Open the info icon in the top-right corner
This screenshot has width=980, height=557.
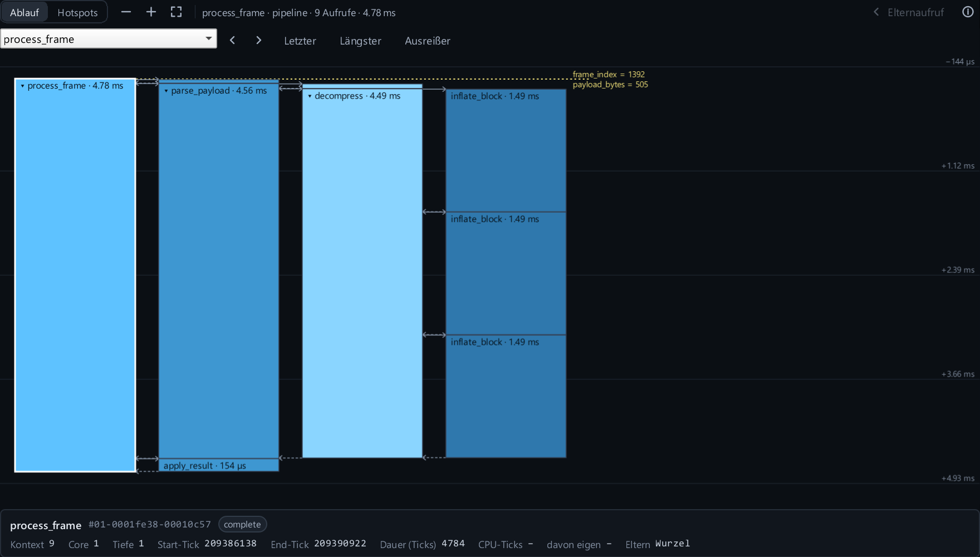(x=968, y=12)
